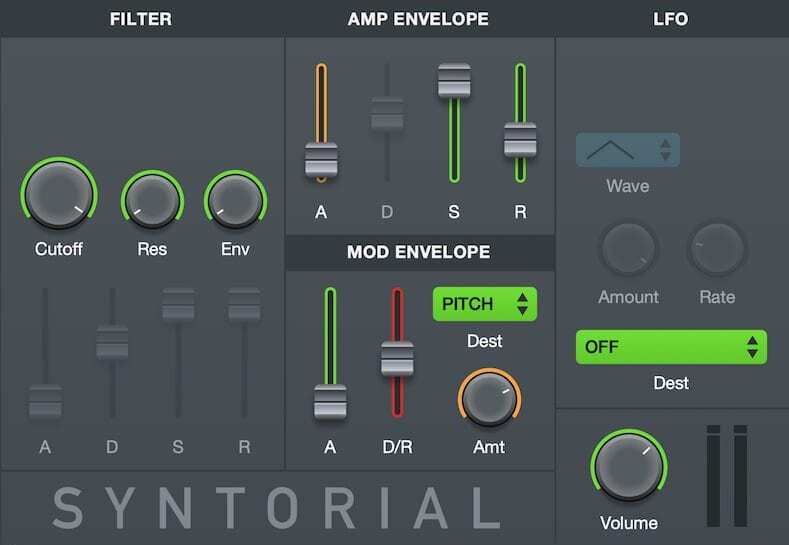Click the A label in Mod Envelope
The width and height of the screenshot is (789, 545).
[330, 447]
